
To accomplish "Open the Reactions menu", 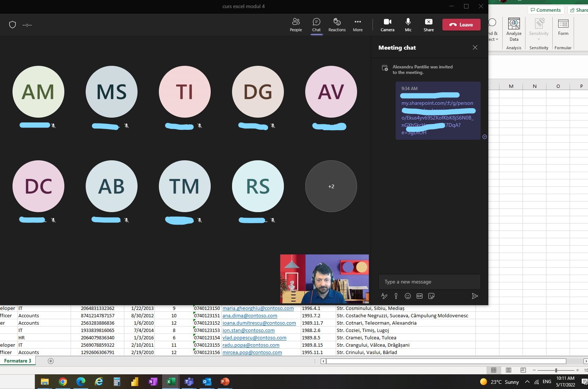I will 337,25.
